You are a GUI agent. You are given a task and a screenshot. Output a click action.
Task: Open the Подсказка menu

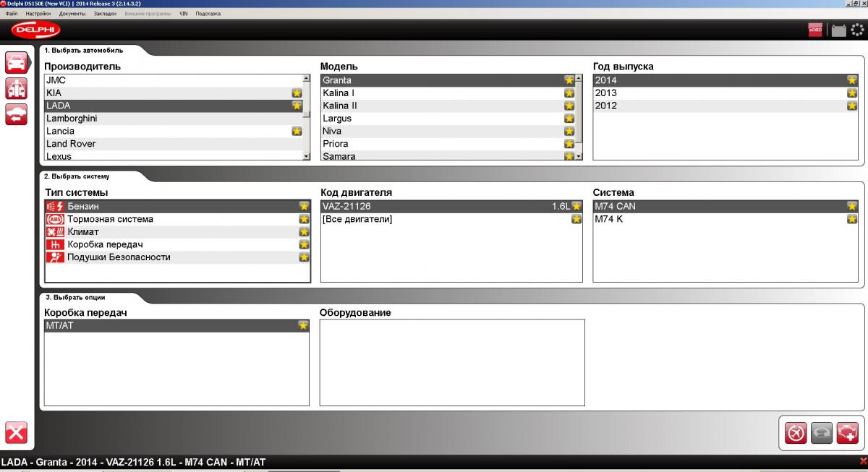208,14
